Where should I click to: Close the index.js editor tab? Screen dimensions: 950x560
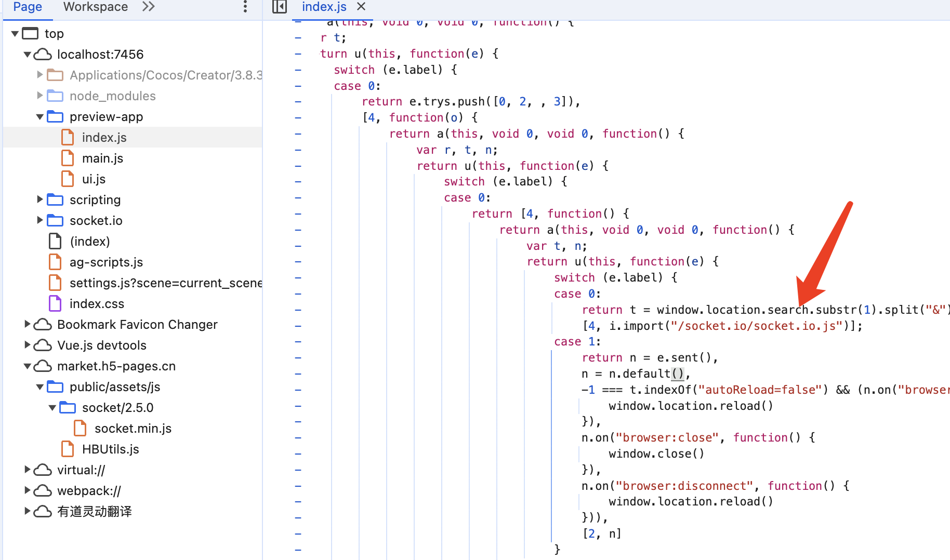point(361,7)
